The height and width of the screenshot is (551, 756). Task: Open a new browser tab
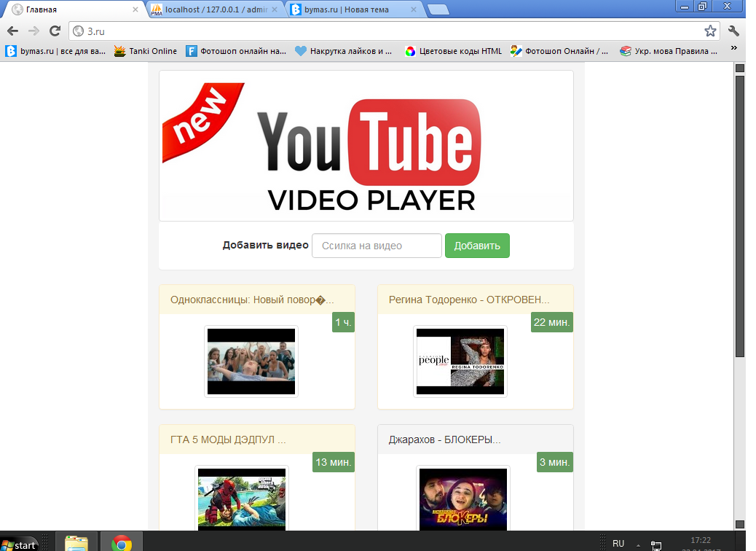[x=438, y=9]
